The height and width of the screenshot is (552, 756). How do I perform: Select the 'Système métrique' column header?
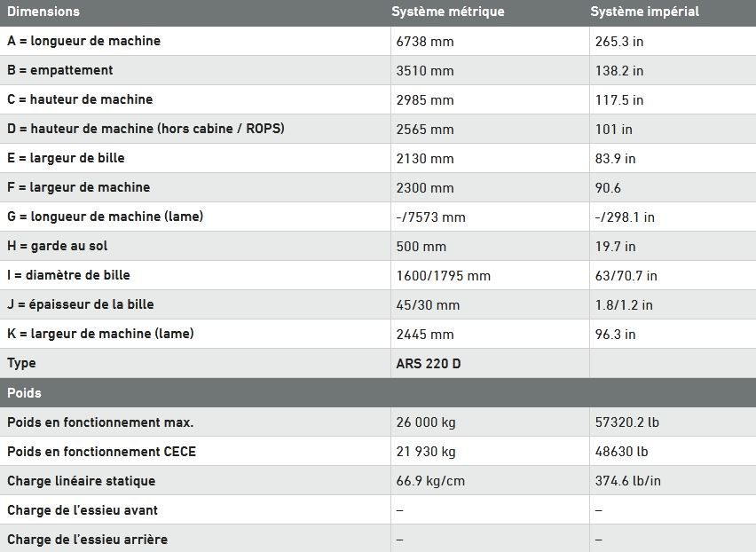coord(448,12)
